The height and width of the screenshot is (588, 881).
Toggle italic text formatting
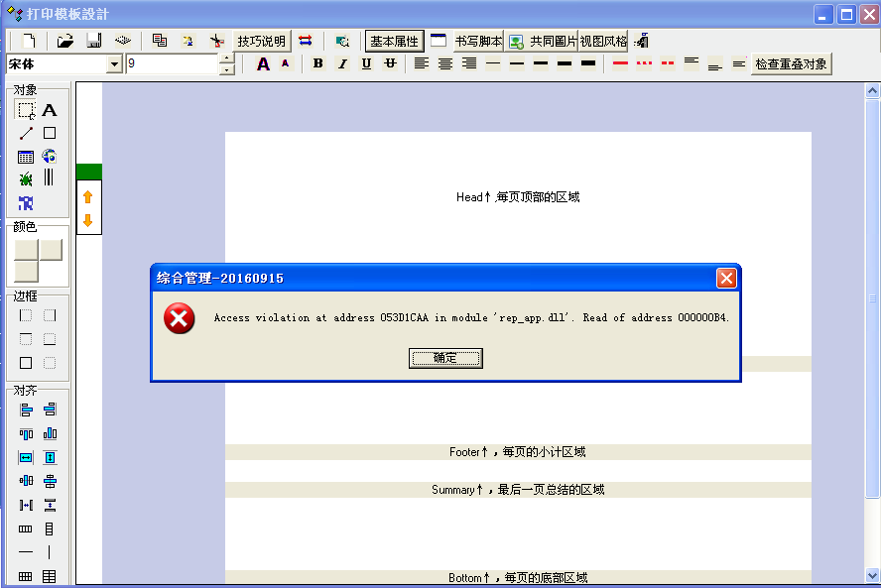[x=342, y=63]
